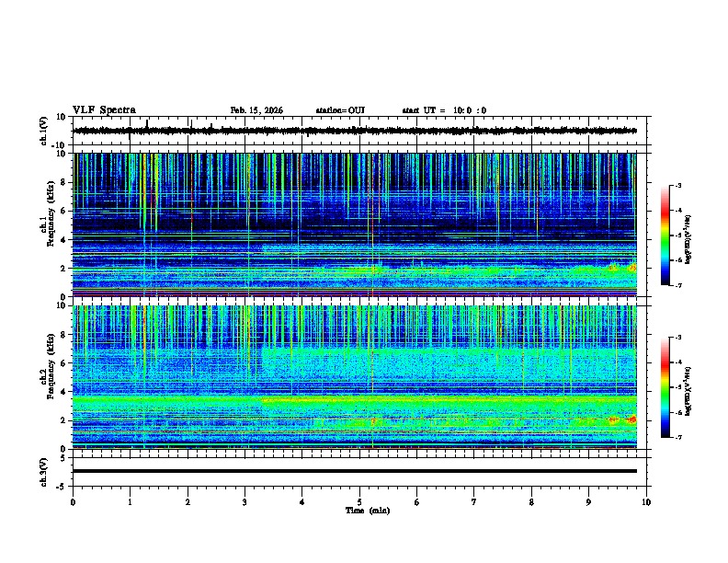Click the ch.2 spectrogram color scale bar

665,387
